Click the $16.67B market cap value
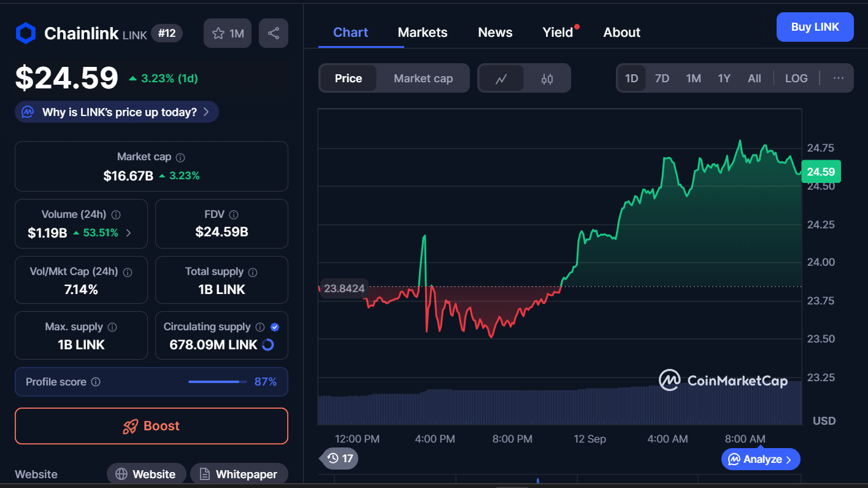 click(x=128, y=176)
